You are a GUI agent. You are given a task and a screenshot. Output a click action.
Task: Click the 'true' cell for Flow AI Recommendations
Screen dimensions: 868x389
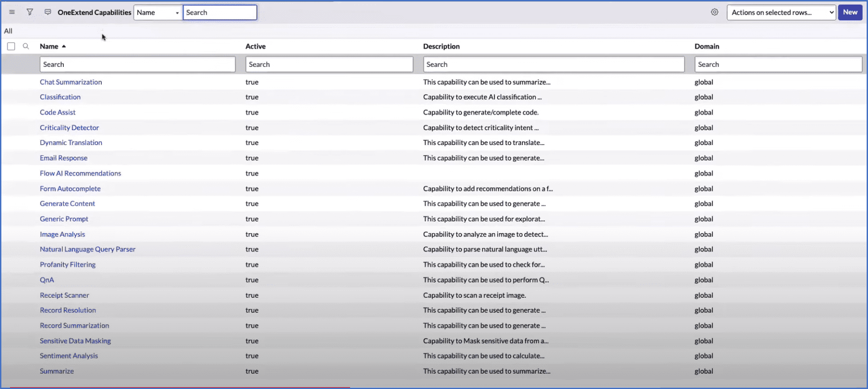click(x=252, y=173)
